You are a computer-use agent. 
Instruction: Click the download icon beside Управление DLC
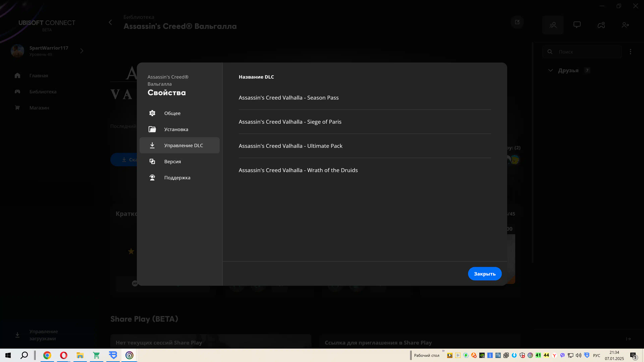point(152,145)
